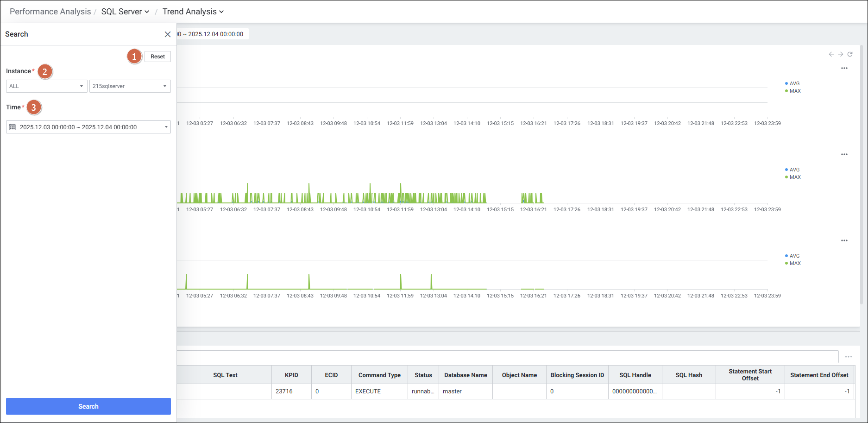Click the date range label above charts
Screen dimensions: 868x423
(213, 34)
